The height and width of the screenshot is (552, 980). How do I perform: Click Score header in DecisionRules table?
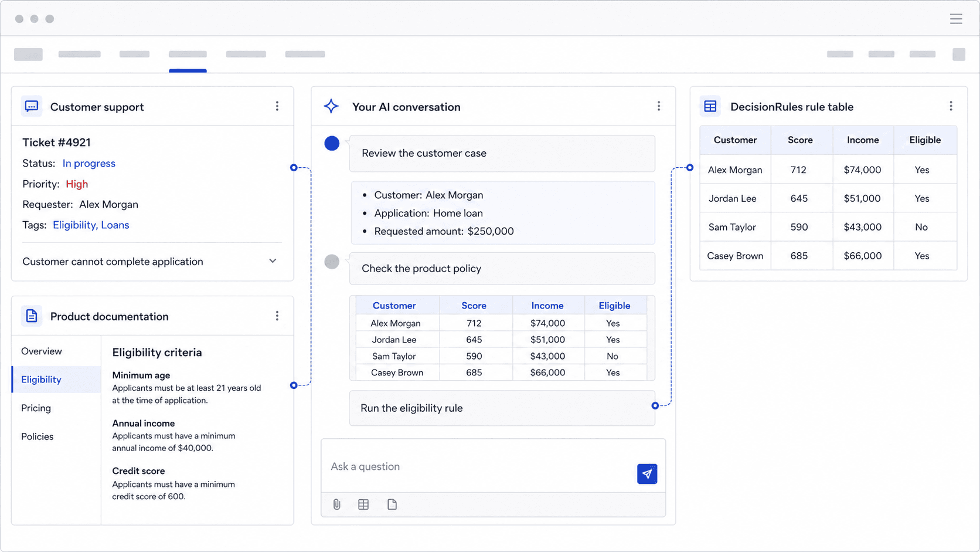click(800, 140)
